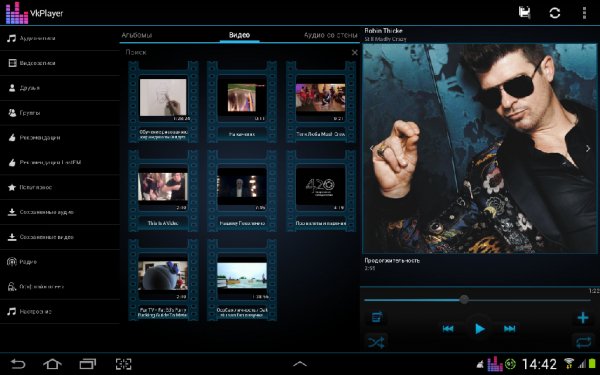Click the padlock icon sidebar item
Screen dimensions: 600x375
click(x=12, y=287)
